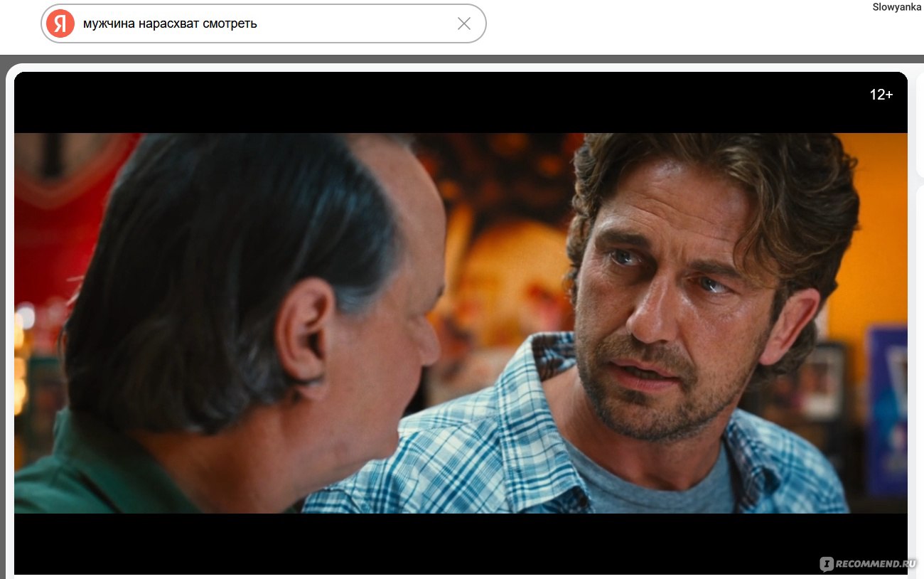
Task: Click the red Yandex logo icon
Action: click(x=60, y=23)
